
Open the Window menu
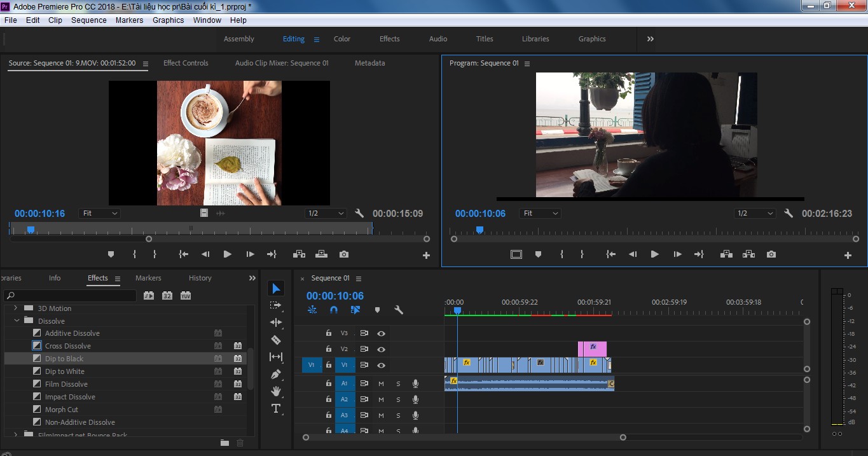click(x=207, y=20)
